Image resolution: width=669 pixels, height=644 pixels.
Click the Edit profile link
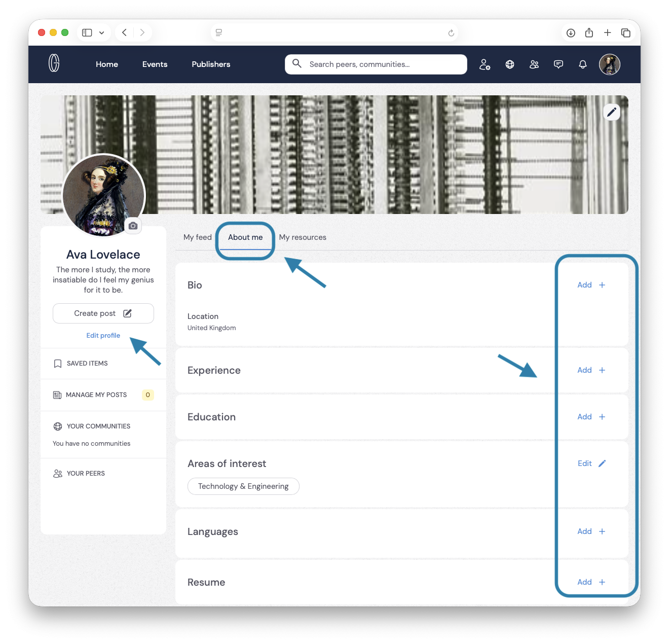103,336
